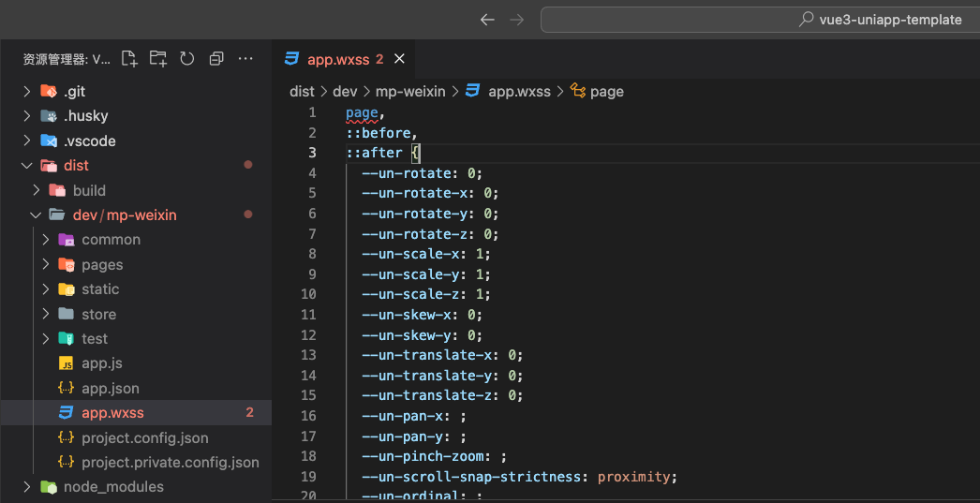Click the test folder icon
980x503 pixels.
[67, 339]
